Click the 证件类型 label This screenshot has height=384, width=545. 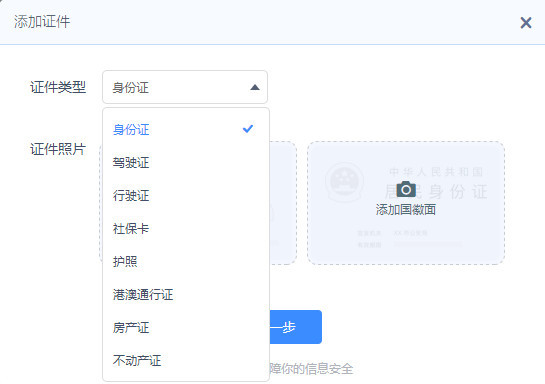tap(58, 87)
